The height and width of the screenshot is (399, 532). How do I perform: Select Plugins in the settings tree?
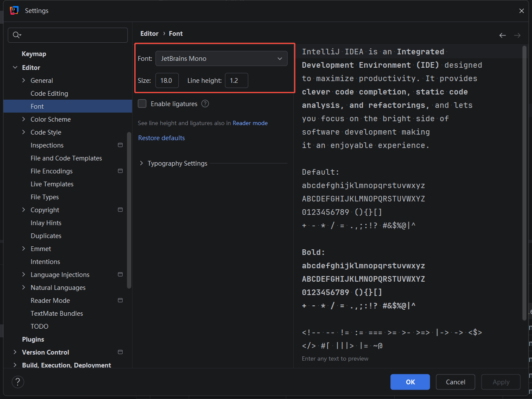coord(33,339)
